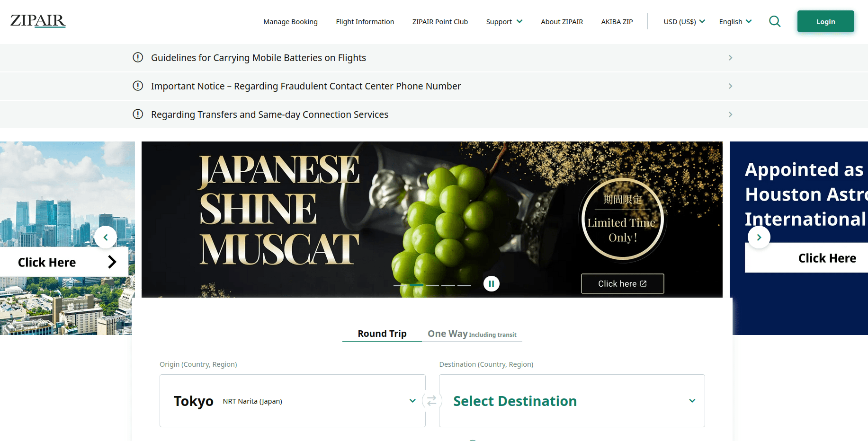
Task: Click the green Login button
Action: (x=825, y=22)
